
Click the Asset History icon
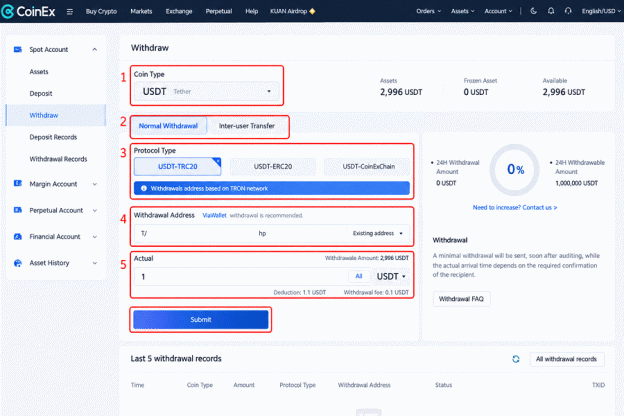click(18, 263)
